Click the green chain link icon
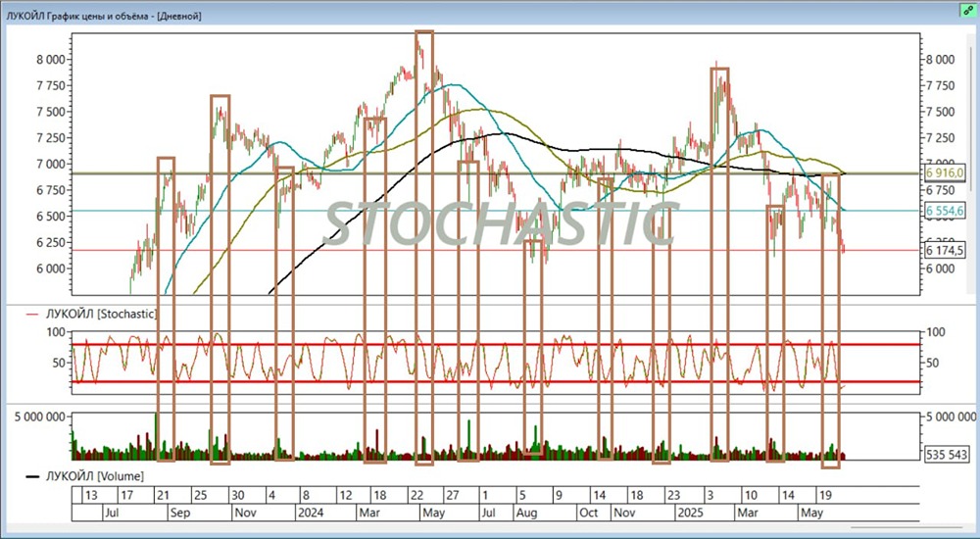The height and width of the screenshot is (539, 980). (x=966, y=8)
